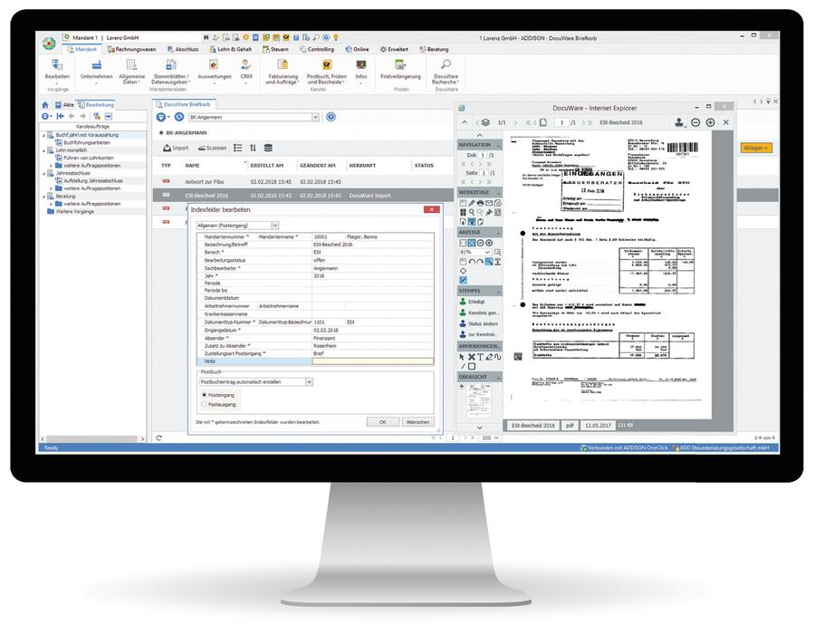Open the BK-Angermann basket dropdown
This screenshot has width=815, height=644.
coord(314,117)
